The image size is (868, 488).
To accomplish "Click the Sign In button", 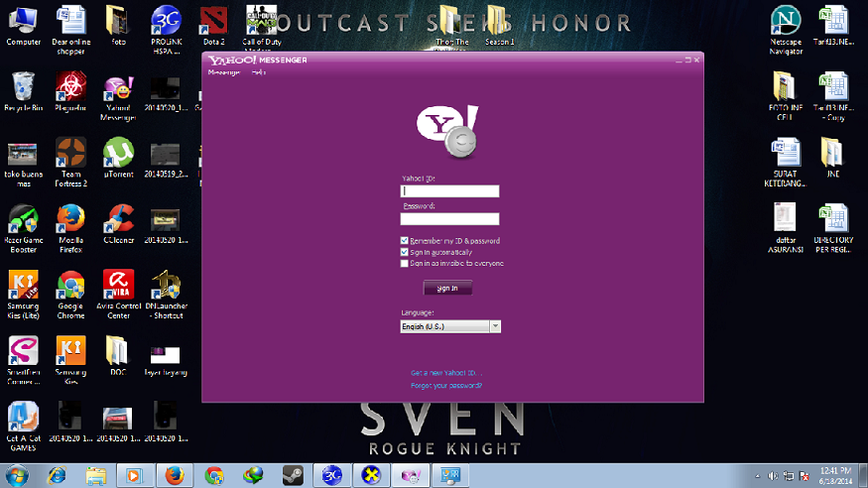I will pyautogui.click(x=447, y=288).
